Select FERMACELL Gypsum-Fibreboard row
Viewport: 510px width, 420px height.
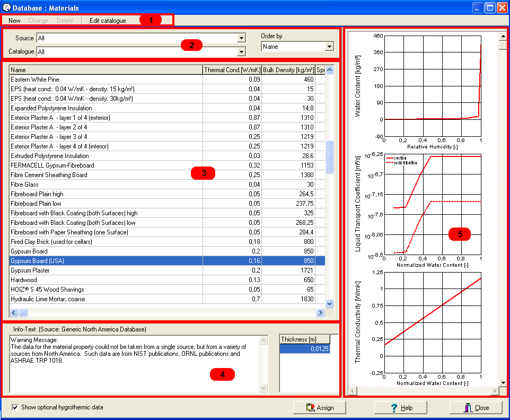click(167, 165)
